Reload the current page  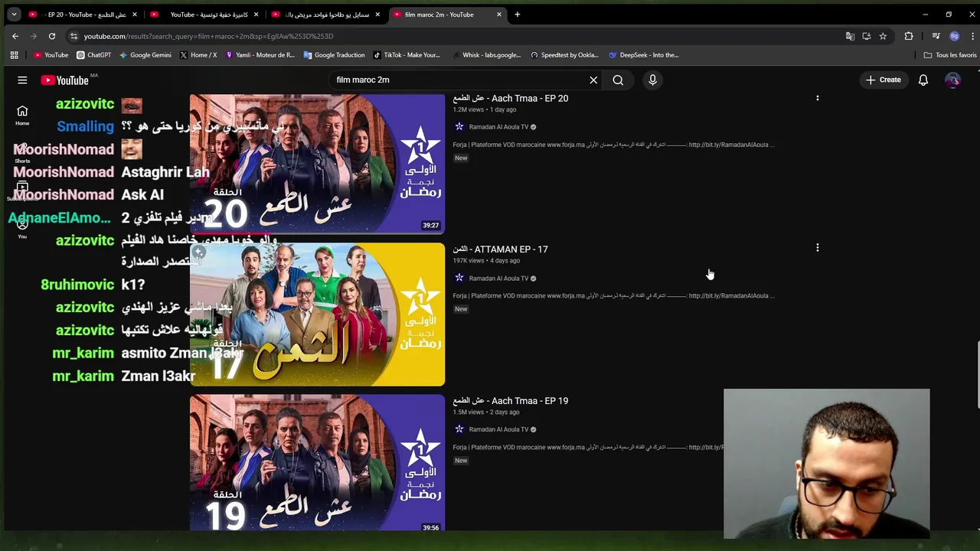pyautogui.click(x=52, y=36)
